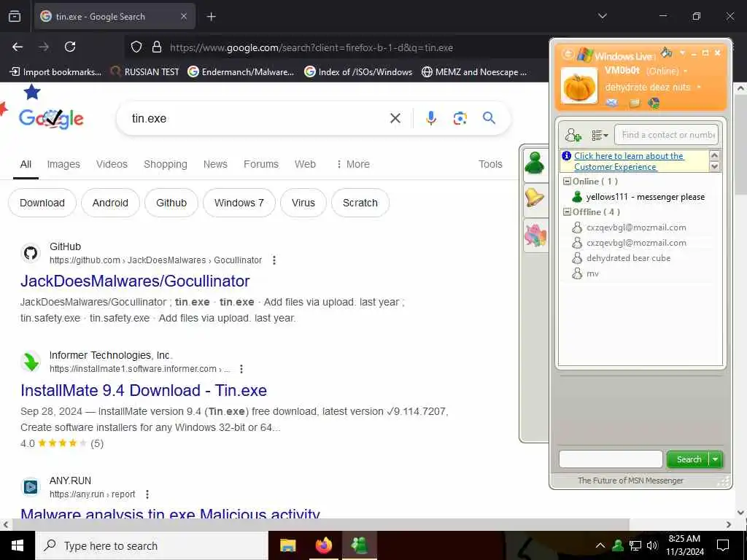Screen dimensions: 747x560
Task: Click the Messenger web search field
Action: (x=611, y=459)
